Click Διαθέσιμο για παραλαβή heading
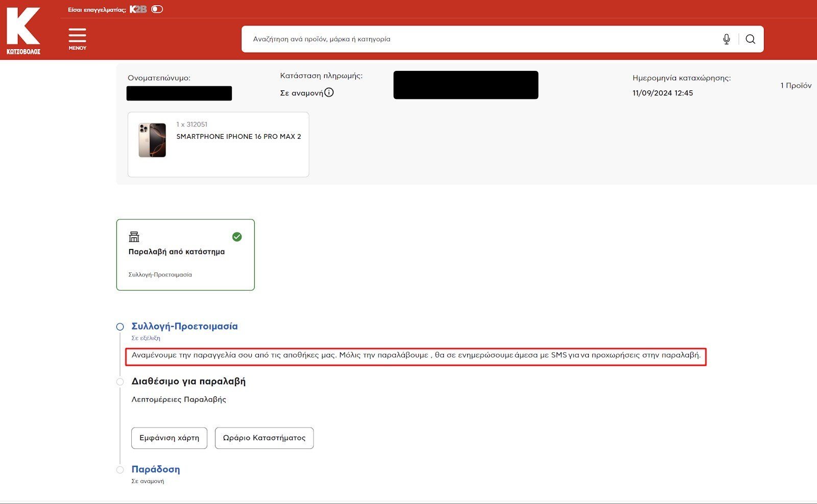This screenshot has height=504, width=817. (x=188, y=382)
